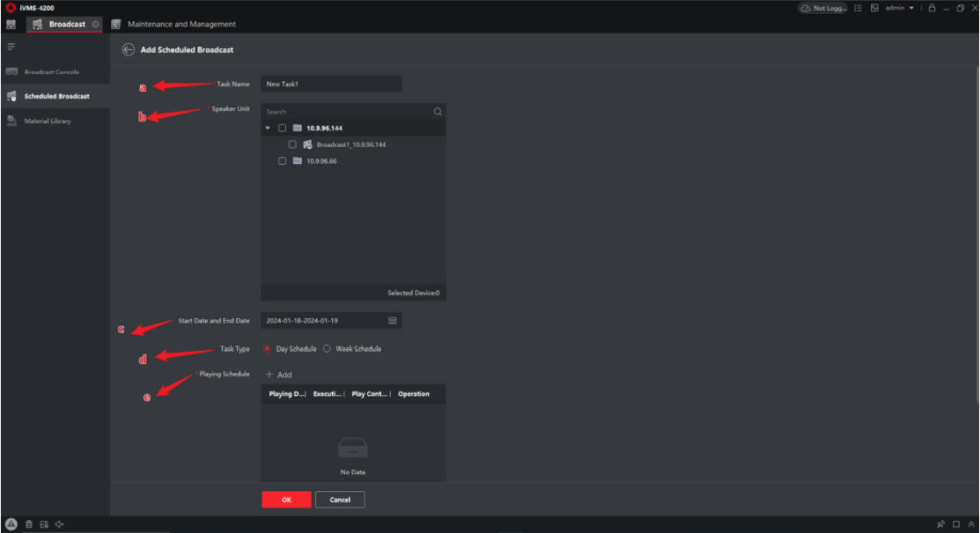
Task: Select the Week Schedule radio option
Action: click(327, 349)
